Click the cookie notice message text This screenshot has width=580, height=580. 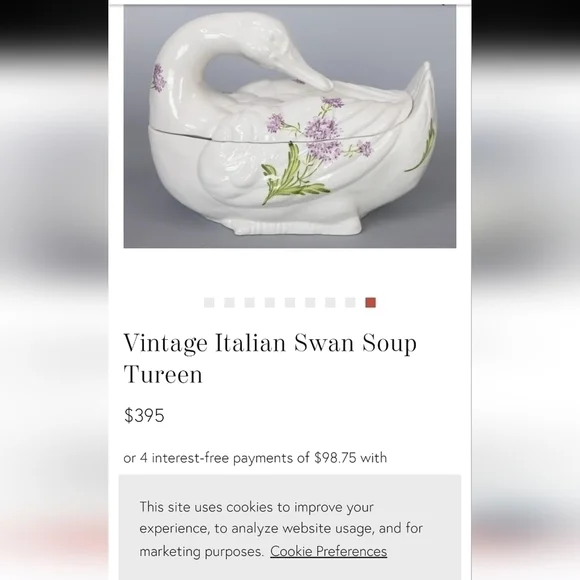click(x=281, y=529)
